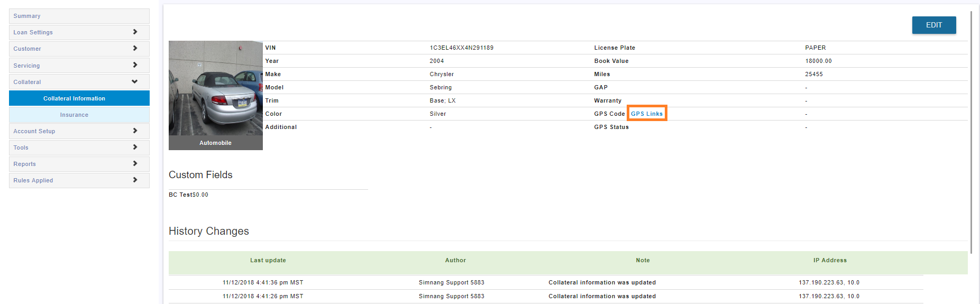Click the Additional field label
980x304 pixels.
point(281,127)
